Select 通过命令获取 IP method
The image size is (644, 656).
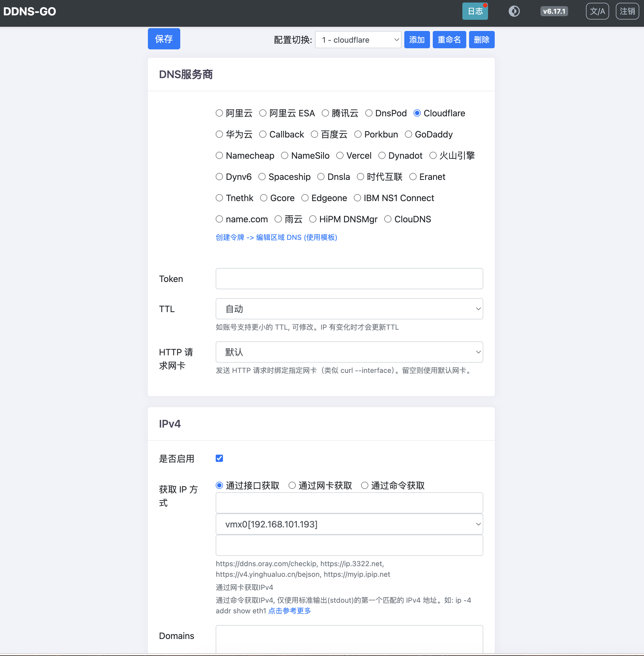click(364, 486)
